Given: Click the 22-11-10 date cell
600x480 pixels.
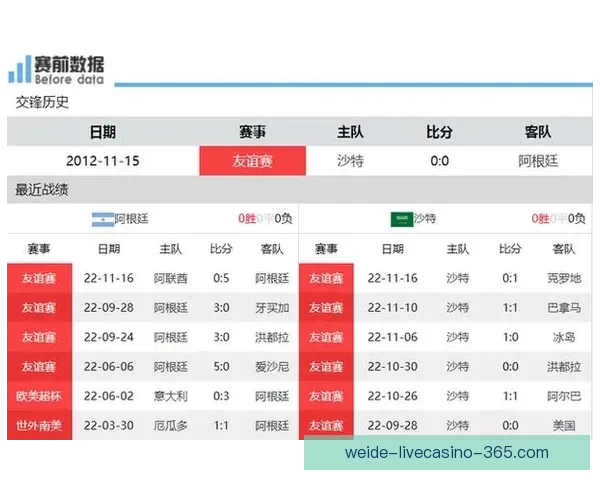Looking at the screenshot, I should click(393, 308).
